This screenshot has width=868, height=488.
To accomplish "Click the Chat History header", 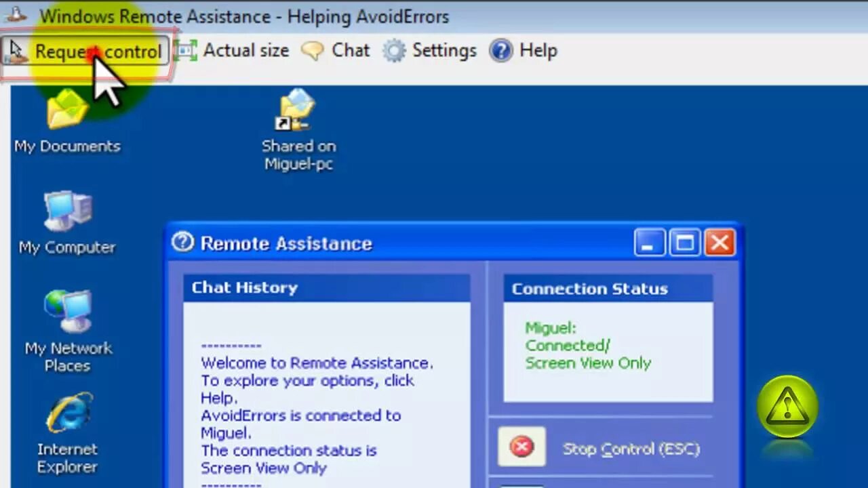I will click(x=327, y=288).
